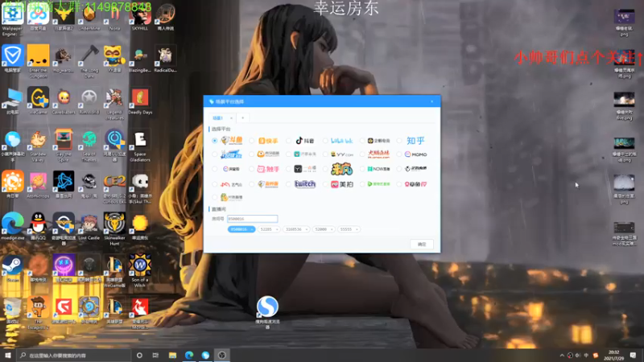Choose the Douyin (TikTok) platform radio button
644x362 pixels.
coord(288,141)
